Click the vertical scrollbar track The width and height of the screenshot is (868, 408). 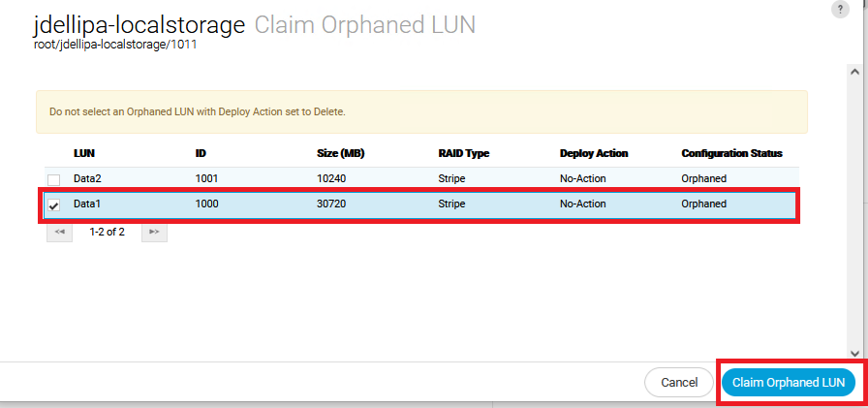pyautogui.click(x=854, y=212)
